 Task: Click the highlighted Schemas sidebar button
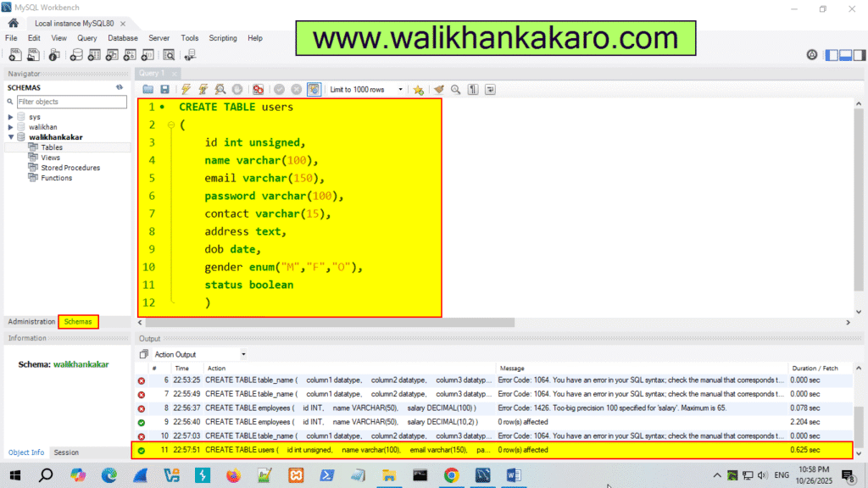(x=78, y=321)
